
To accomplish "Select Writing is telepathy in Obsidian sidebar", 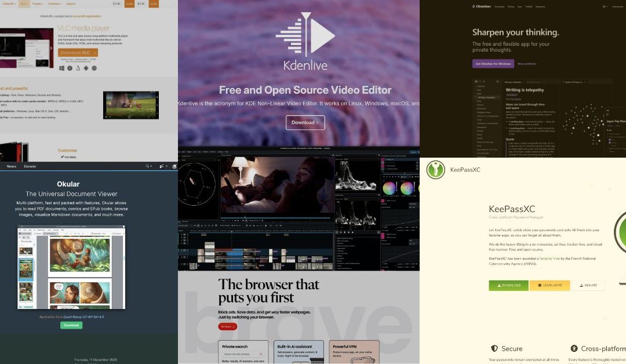I will click(x=487, y=97).
